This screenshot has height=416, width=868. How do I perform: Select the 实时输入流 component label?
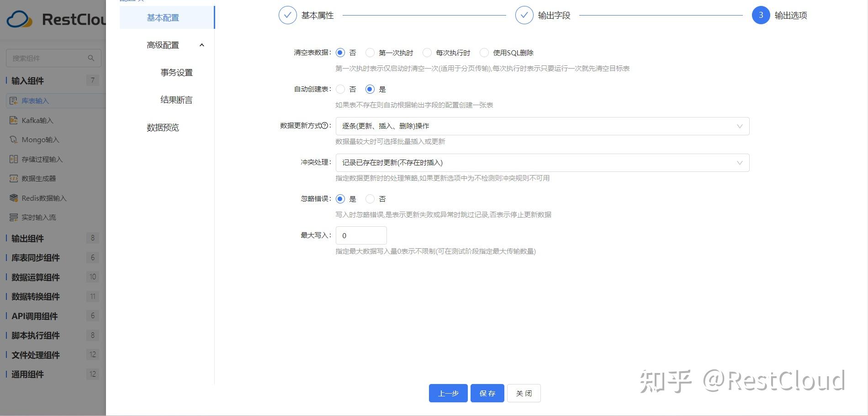(x=39, y=217)
